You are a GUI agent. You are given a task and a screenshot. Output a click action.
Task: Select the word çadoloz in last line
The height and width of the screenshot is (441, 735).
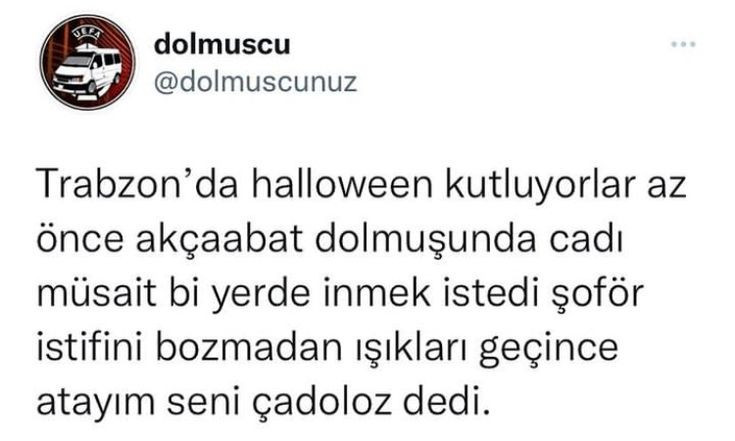pyautogui.click(x=322, y=403)
